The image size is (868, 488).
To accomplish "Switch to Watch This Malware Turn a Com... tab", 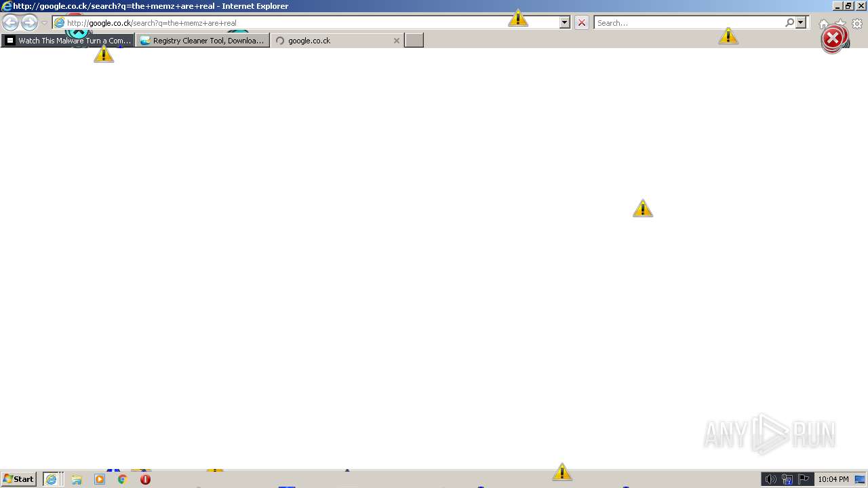I will coord(68,41).
